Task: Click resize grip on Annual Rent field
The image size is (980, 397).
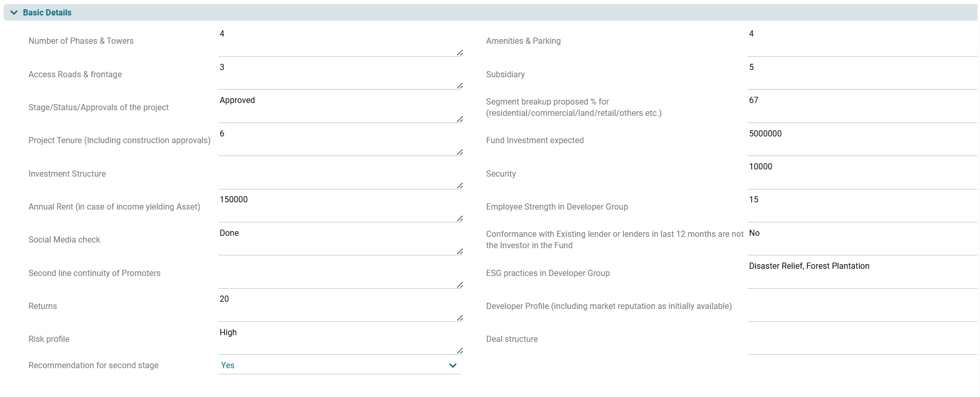Action: 460,218
